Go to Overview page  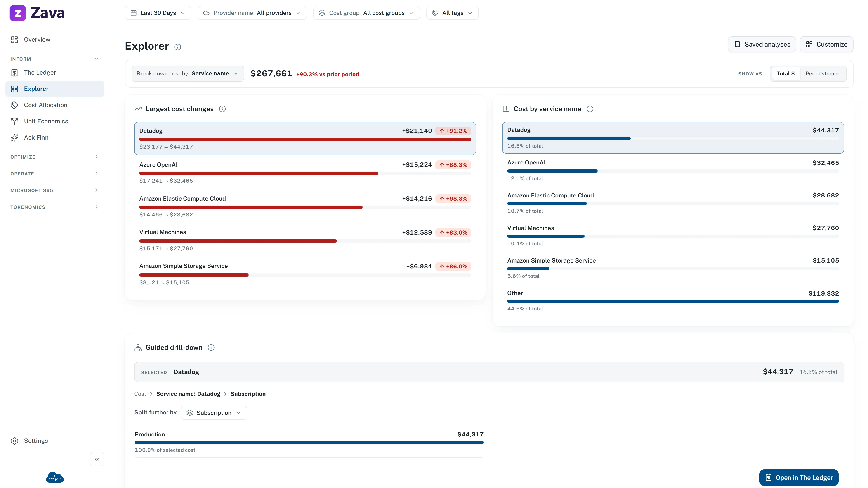click(55, 40)
